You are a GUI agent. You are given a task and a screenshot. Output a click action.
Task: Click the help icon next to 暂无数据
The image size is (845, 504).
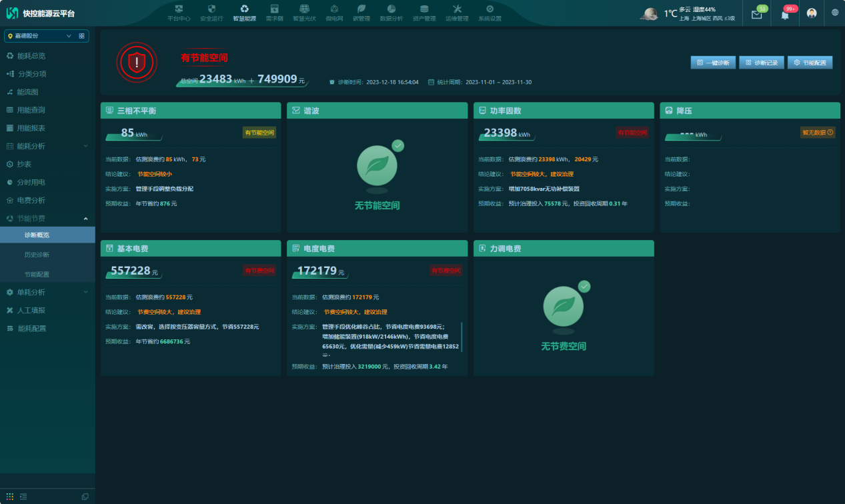click(x=830, y=133)
